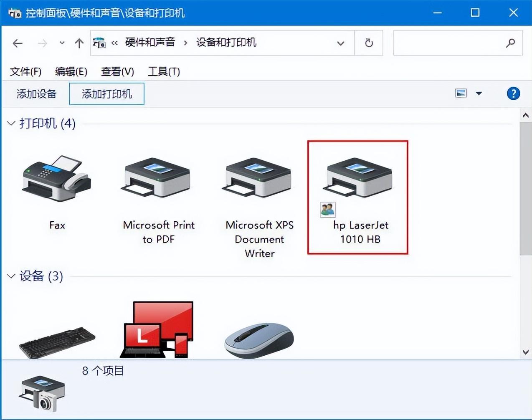Select the Microsoft Print to PDF printer
Image resolution: width=532 pixels, height=420 pixels.
157,177
